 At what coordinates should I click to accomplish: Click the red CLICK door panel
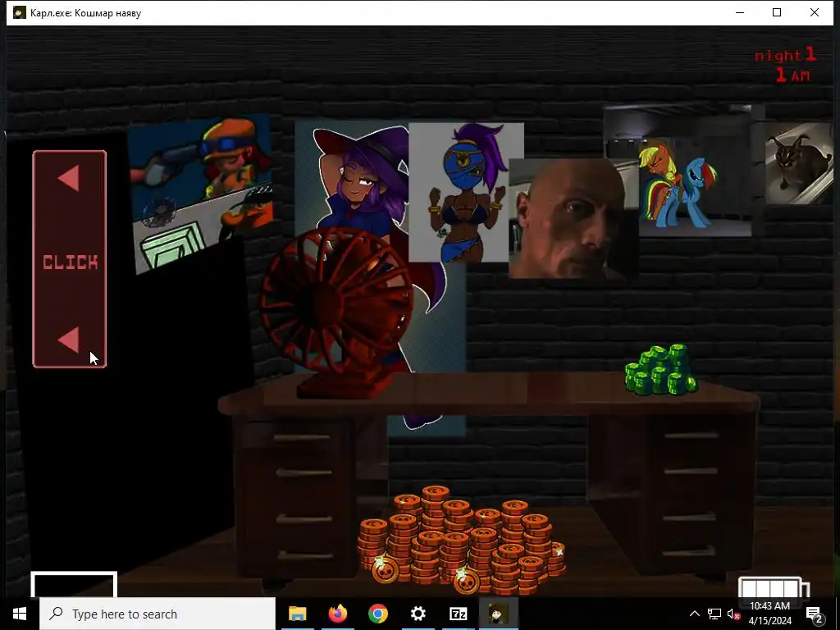(70, 259)
